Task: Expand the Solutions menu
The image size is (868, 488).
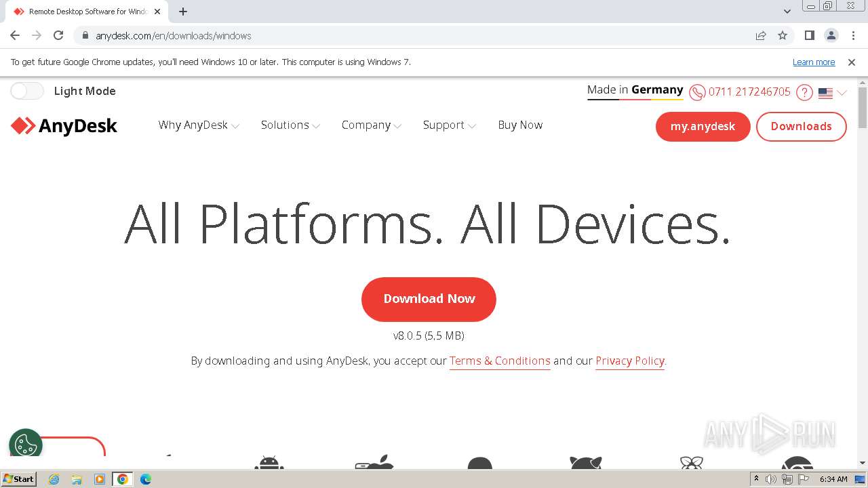Action: point(290,125)
